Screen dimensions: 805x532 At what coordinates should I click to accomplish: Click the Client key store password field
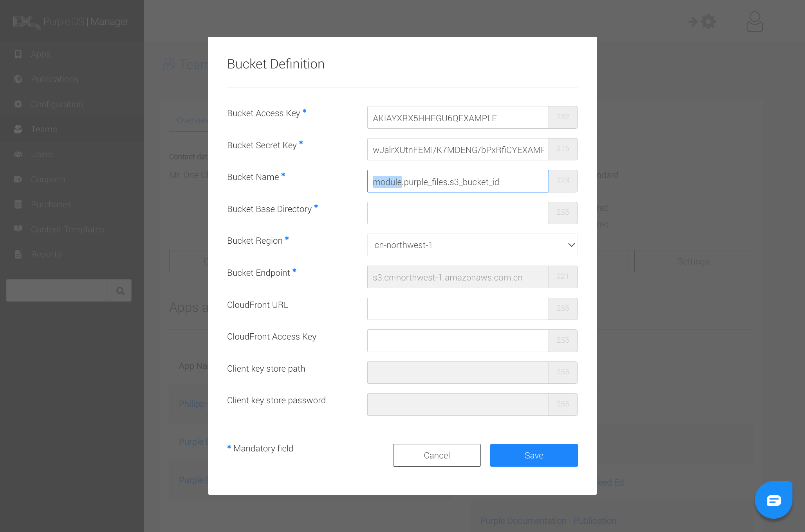458,404
